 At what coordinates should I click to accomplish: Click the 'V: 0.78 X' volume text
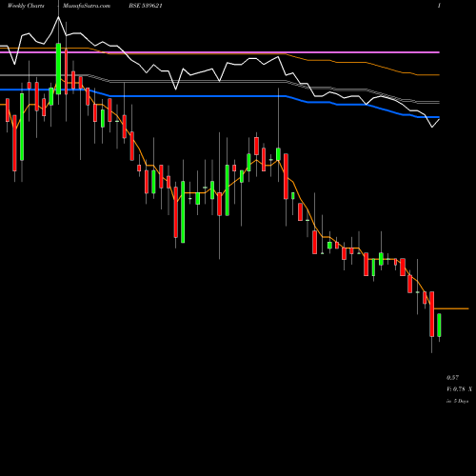point(459,389)
